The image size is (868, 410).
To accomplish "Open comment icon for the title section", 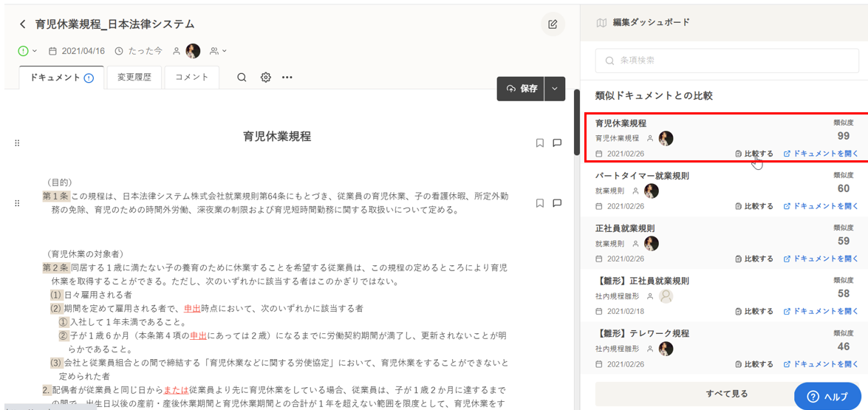I will (x=558, y=143).
